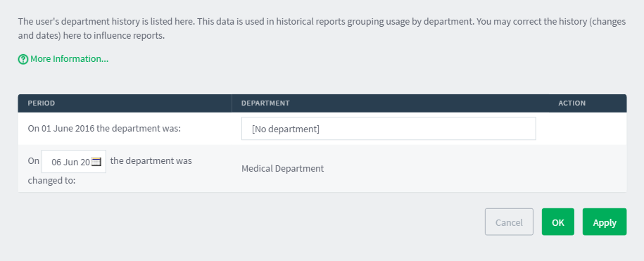Click into the 06 Jun date input field
644x261 pixels.
click(73, 162)
